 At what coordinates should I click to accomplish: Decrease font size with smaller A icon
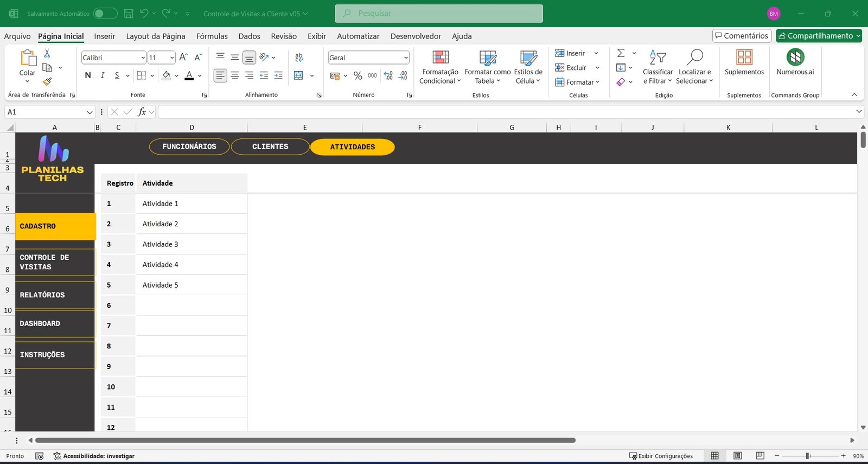(198, 57)
